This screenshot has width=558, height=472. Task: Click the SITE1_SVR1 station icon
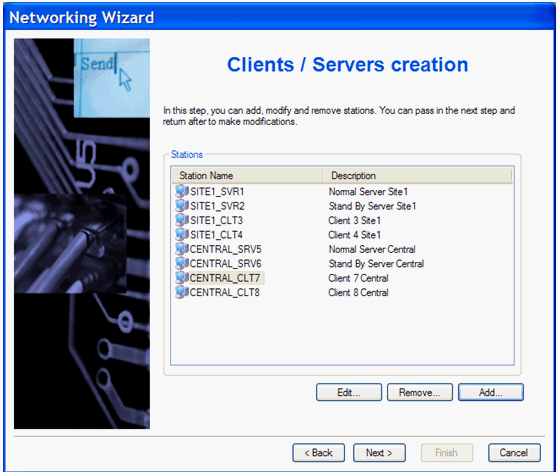click(x=182, y=192)
